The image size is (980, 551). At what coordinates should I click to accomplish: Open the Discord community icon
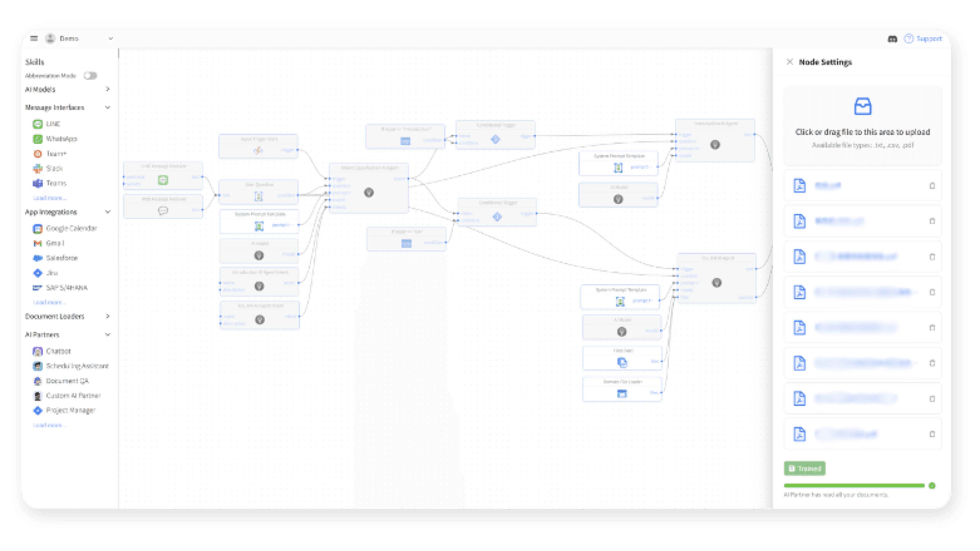(892, 39)
